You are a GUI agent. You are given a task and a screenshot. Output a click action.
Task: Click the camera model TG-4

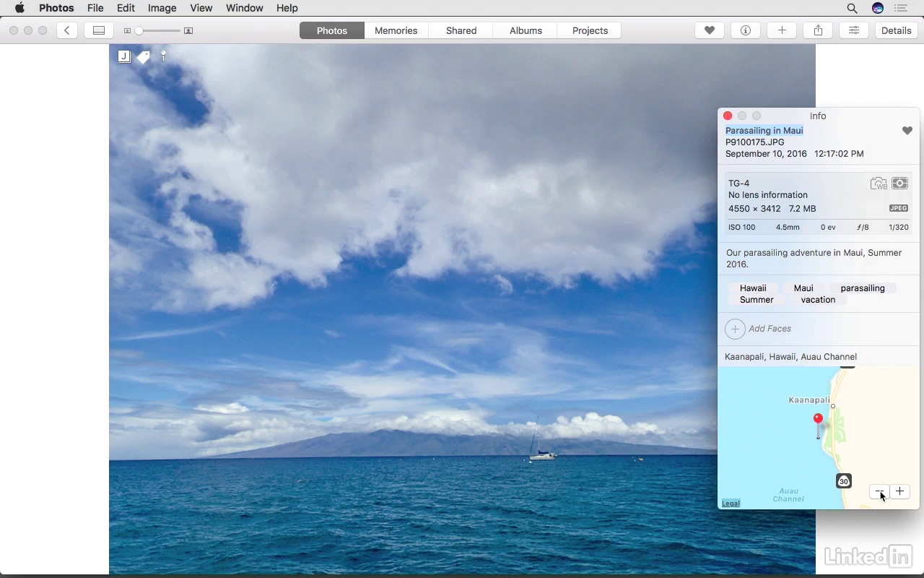(738, 184)
